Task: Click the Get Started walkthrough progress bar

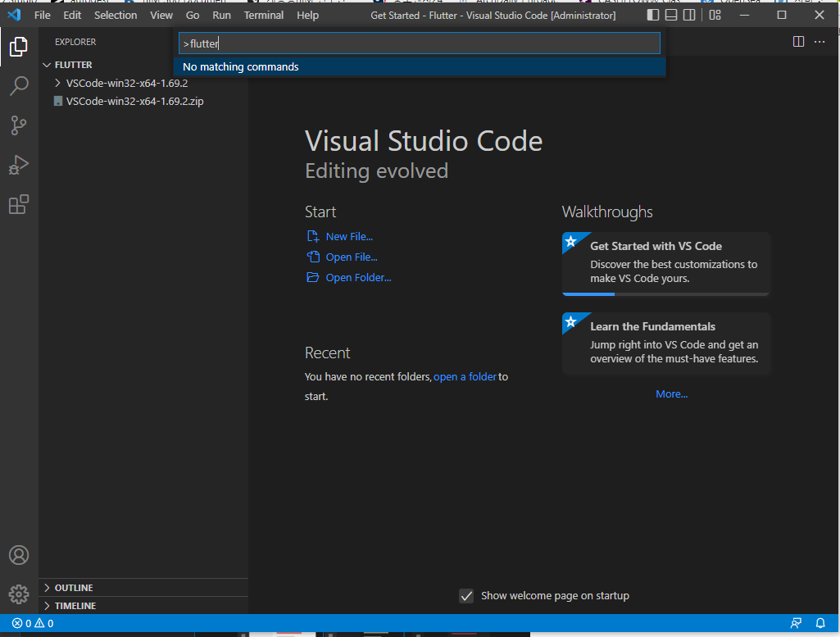Action: click(666, 294)
